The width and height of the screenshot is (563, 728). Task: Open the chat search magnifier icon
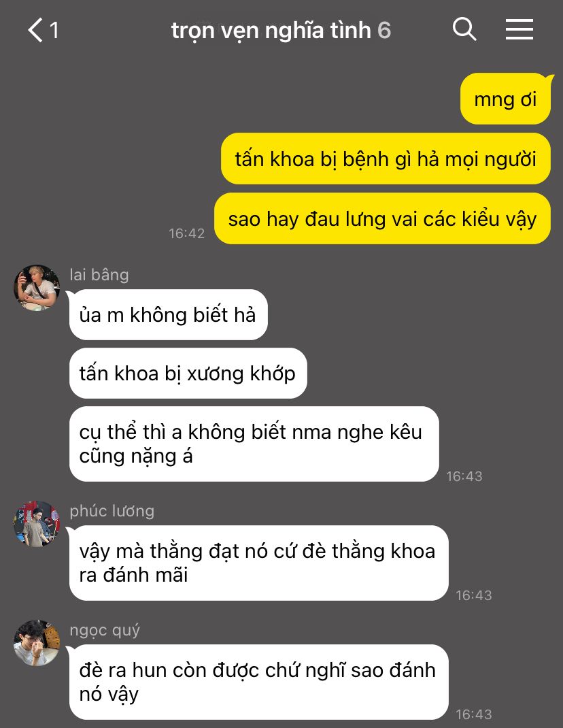point(464,30)
